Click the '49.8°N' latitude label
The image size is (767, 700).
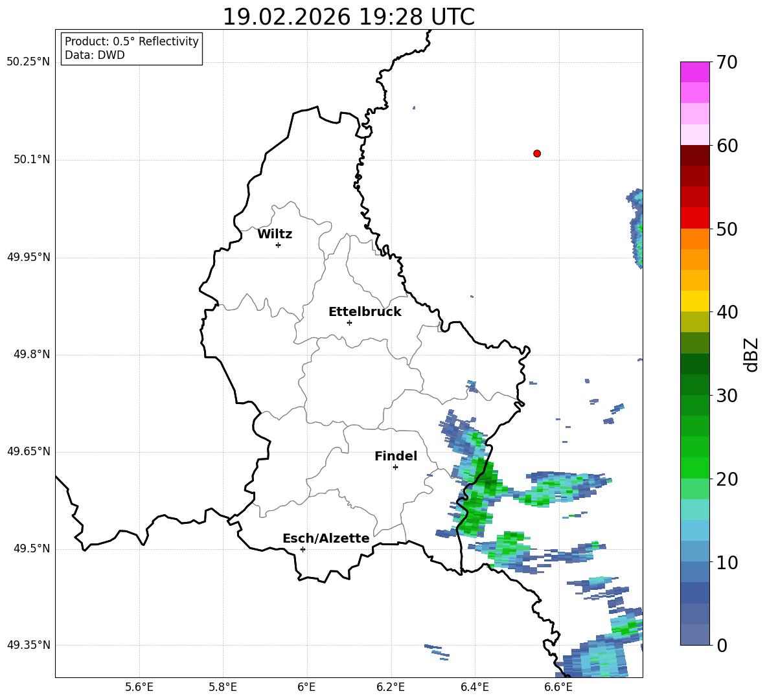pos(32,354)
